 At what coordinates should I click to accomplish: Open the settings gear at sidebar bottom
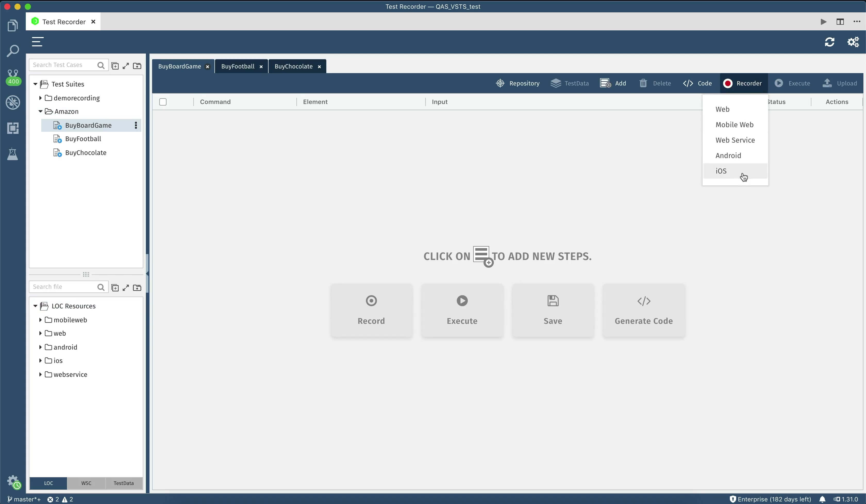click(x=13, y=481)
